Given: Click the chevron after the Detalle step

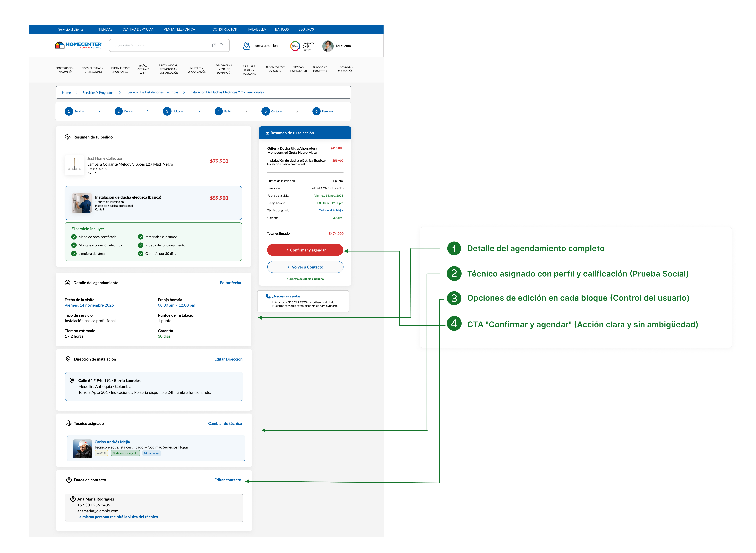Looking at the screenshot, I should (x=148, y=111).
